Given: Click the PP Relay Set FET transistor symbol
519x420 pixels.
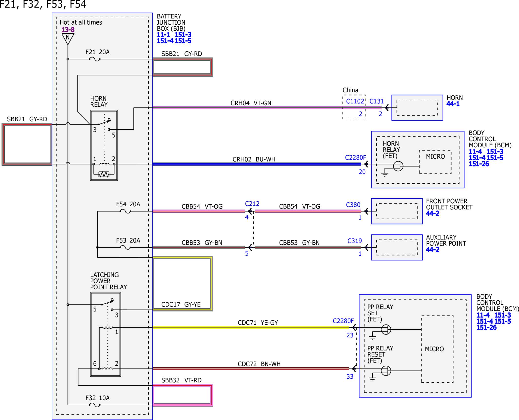Looking at the screenshot, I should coord(386,330).
